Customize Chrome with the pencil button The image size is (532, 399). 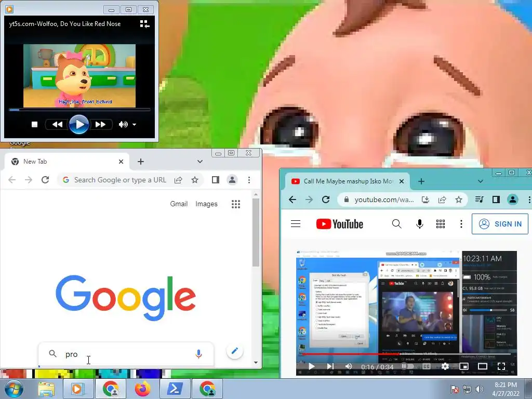point(234,351)
